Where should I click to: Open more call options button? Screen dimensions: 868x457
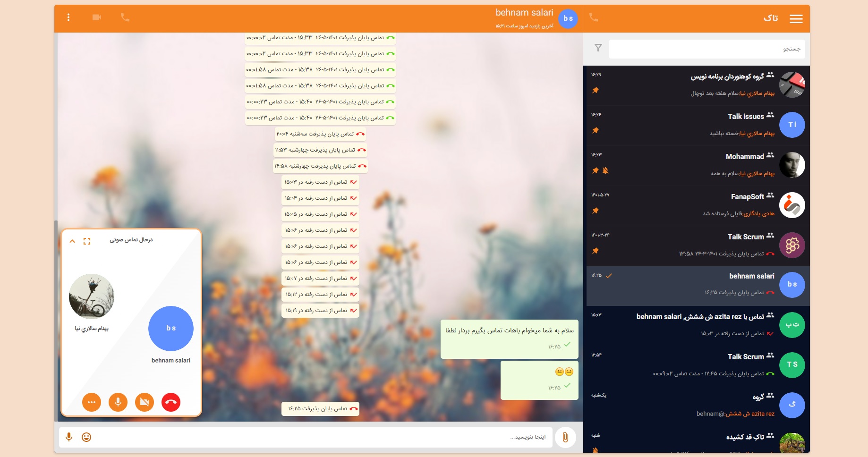point(92,402)
